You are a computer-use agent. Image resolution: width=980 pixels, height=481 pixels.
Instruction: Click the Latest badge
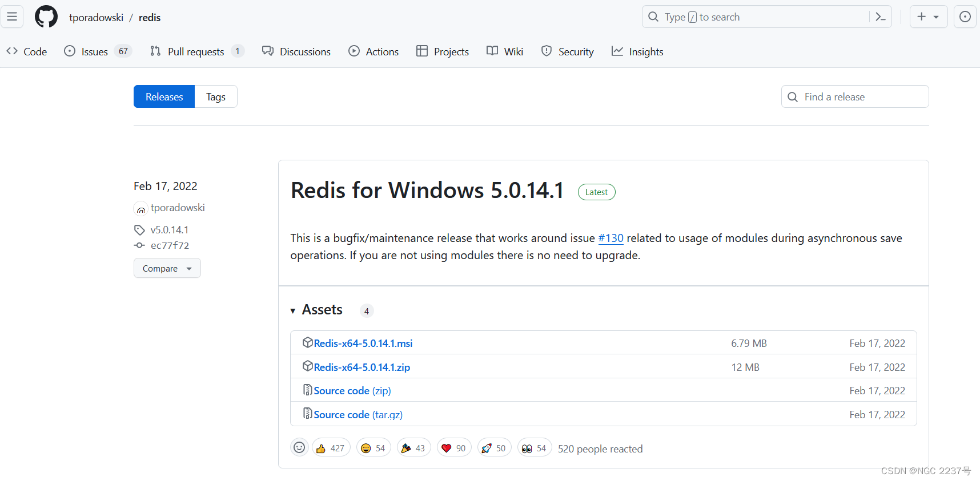596,192
